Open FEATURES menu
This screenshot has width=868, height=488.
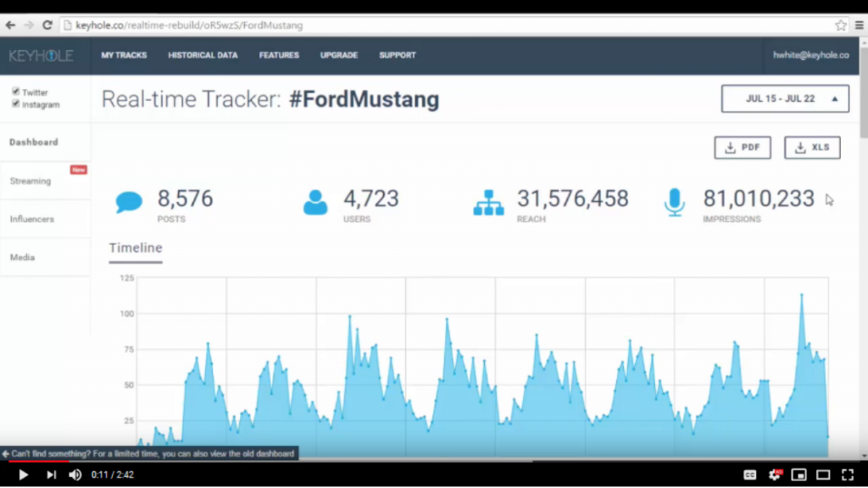(x=279, y=55)
